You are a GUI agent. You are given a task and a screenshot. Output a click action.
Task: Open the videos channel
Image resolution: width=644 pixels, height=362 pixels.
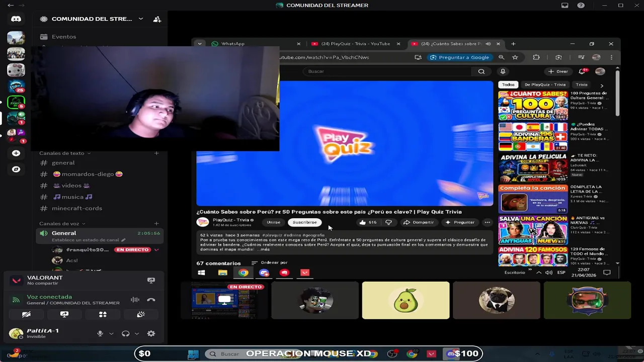71,186
